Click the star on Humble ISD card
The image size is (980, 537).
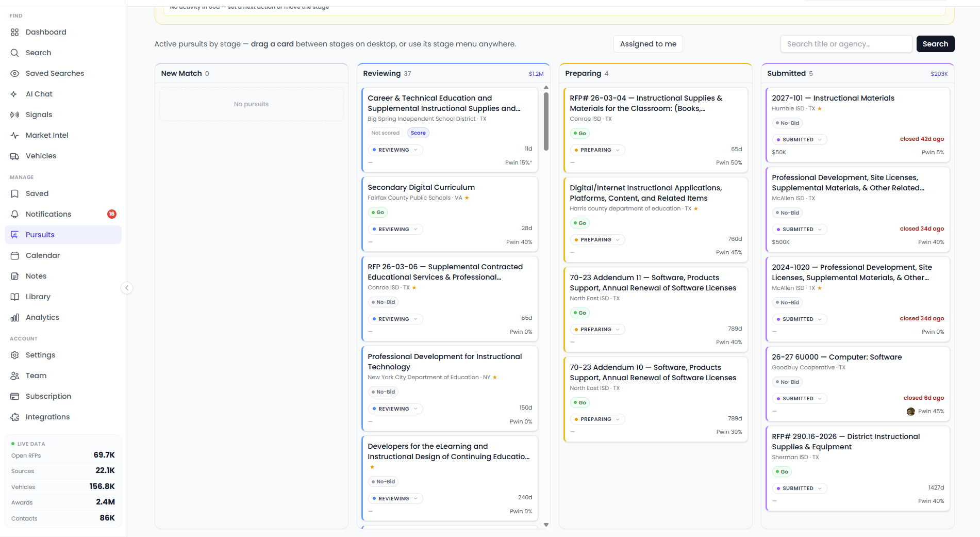click(820, 108)
